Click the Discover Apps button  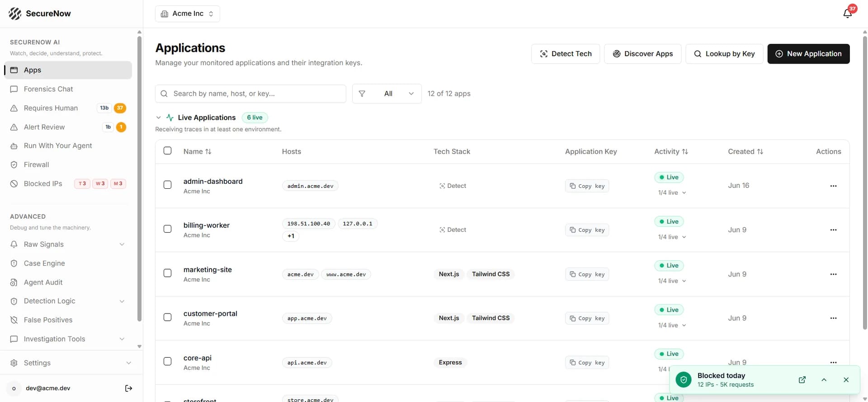(x=642, y=54)
